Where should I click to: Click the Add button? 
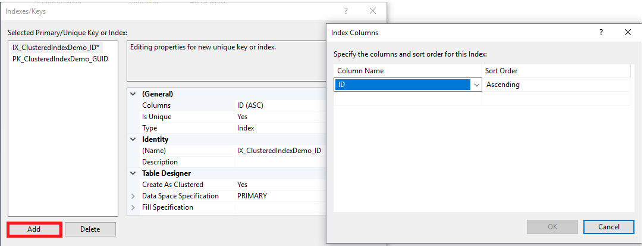pyautogui.click(x=34, y=229)
